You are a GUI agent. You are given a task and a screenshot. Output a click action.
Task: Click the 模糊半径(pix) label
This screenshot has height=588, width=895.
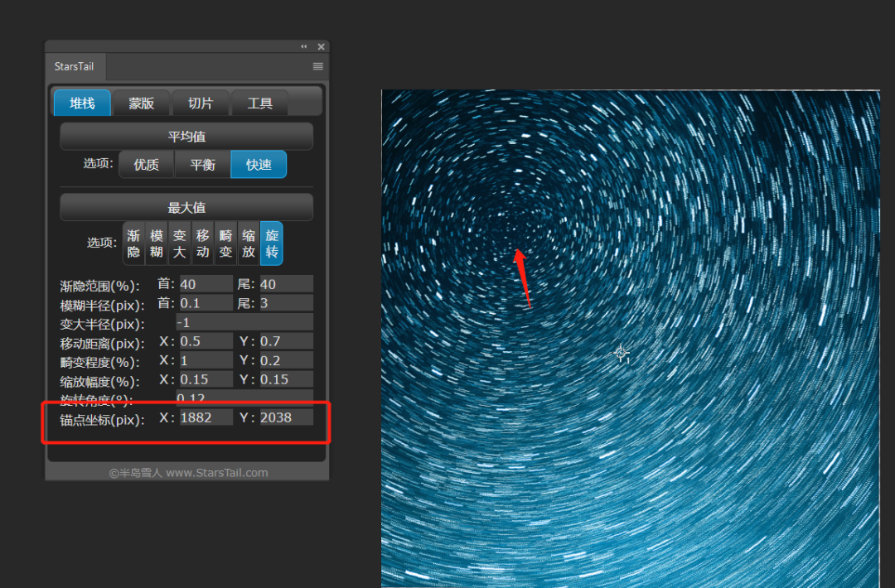[x=102, y=305]
